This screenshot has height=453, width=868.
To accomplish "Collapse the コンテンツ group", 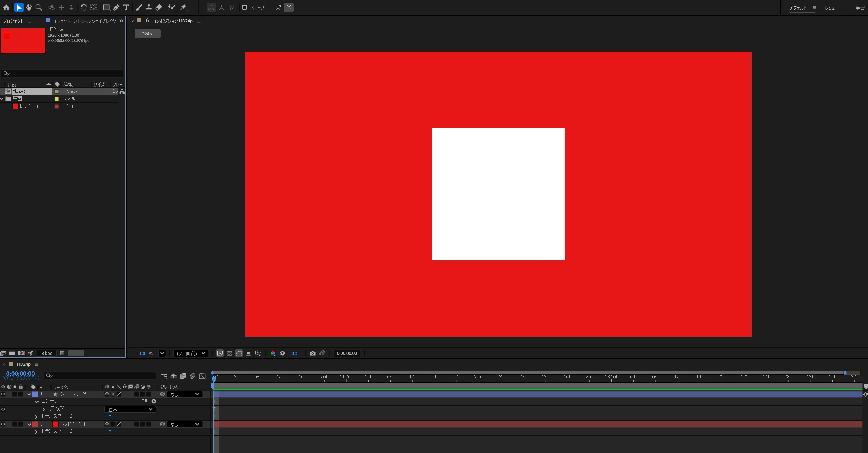I will pyautogui.click(x=37, y=402).
